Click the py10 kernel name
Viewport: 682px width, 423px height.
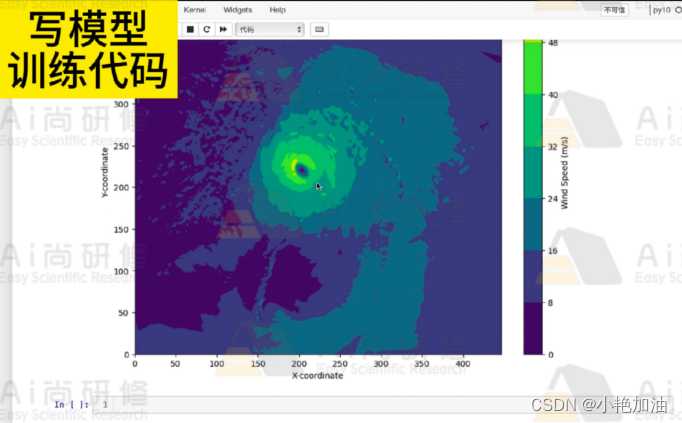click(x=661, y=10)
